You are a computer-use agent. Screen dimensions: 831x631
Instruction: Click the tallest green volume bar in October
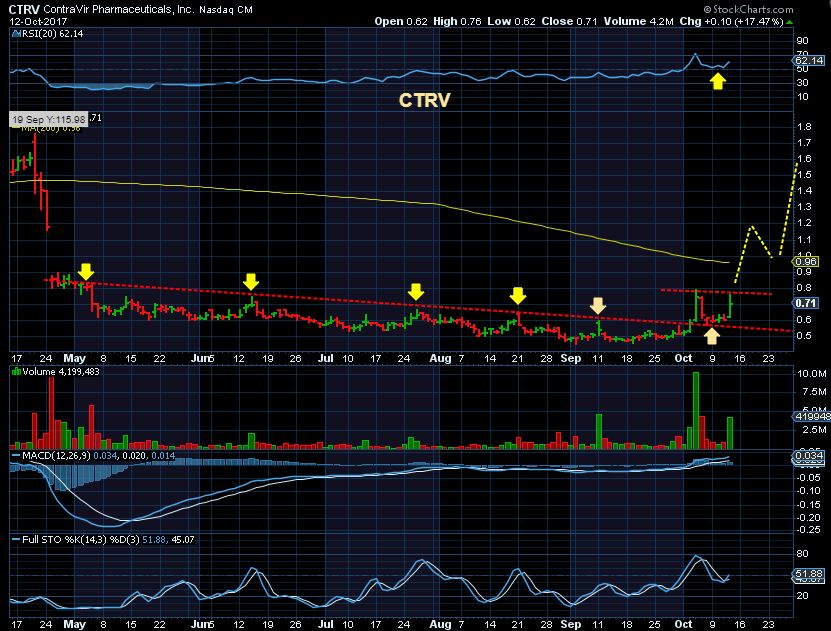(x=695, y=411)
